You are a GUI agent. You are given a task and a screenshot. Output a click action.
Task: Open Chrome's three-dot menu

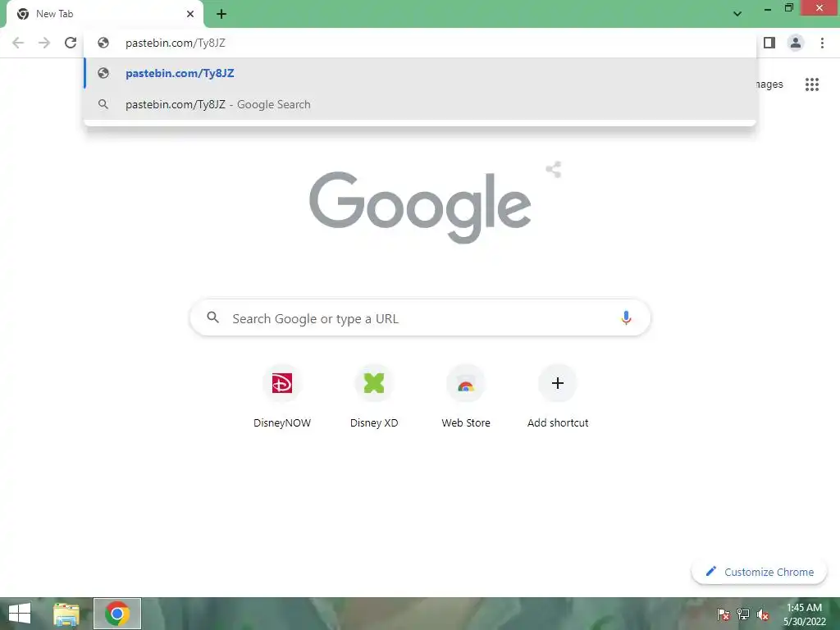click(822, 43)
